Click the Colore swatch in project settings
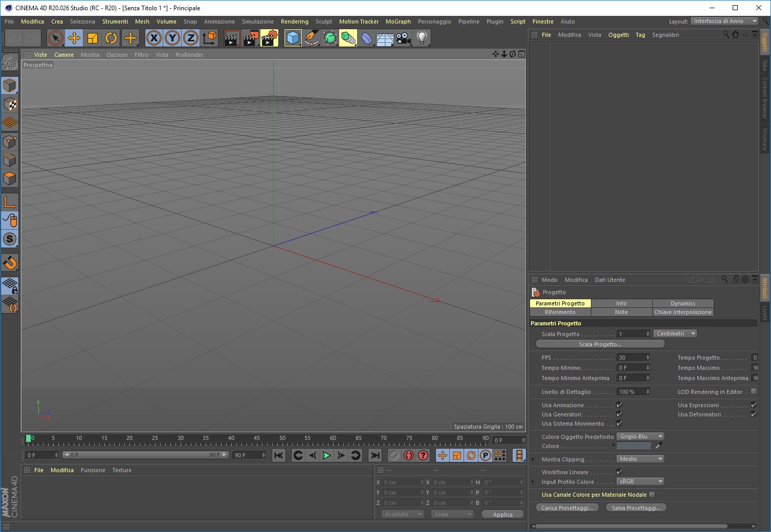771x532 pixels. [633, 446]
